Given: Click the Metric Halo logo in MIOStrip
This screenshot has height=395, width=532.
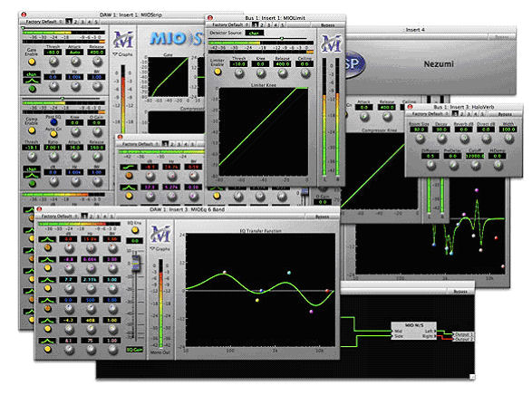Looking at the screenshot, I should point(123,39).
